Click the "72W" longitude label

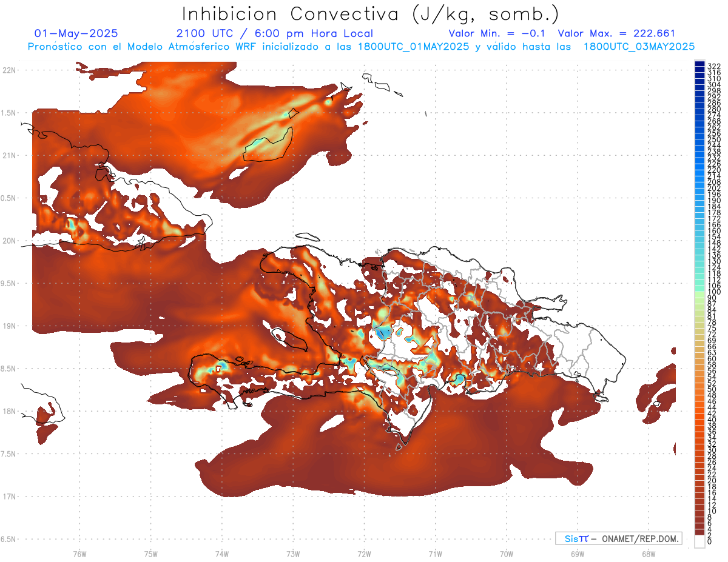point(364,554)
